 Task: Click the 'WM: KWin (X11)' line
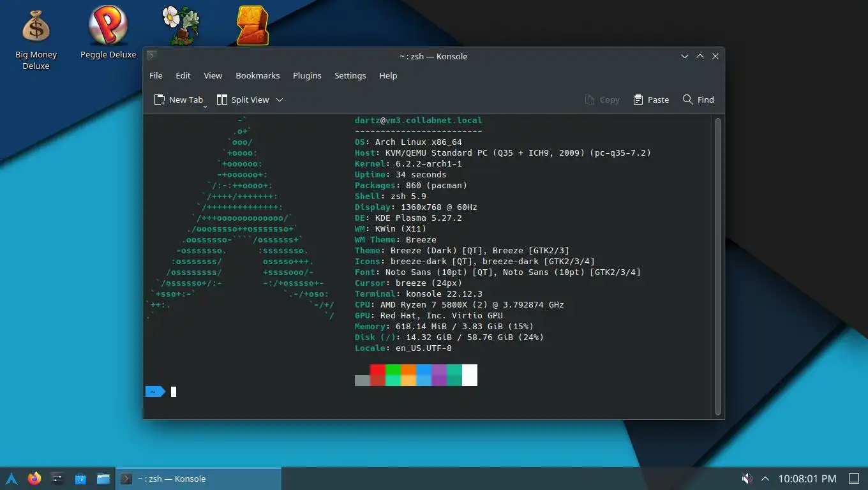[x=391, y=228]
